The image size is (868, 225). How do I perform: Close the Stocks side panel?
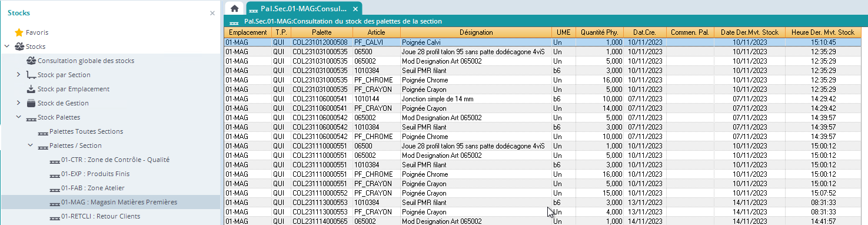click(212, 13)
